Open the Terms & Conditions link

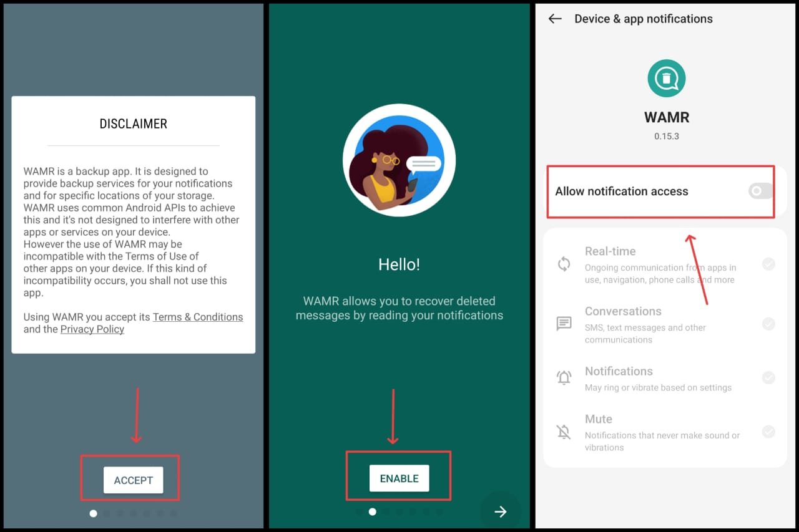198,317
